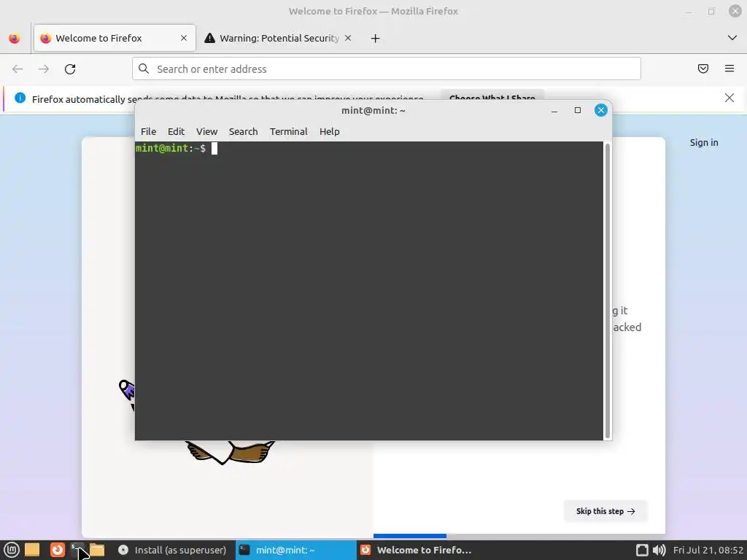Switch to the Warning: Potential Security tab
The image size is (747, 560).
279,38
